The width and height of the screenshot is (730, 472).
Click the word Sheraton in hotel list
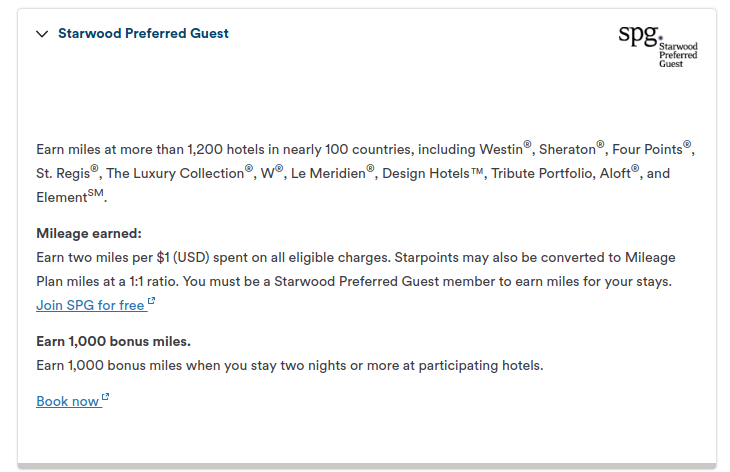[567, 149]
